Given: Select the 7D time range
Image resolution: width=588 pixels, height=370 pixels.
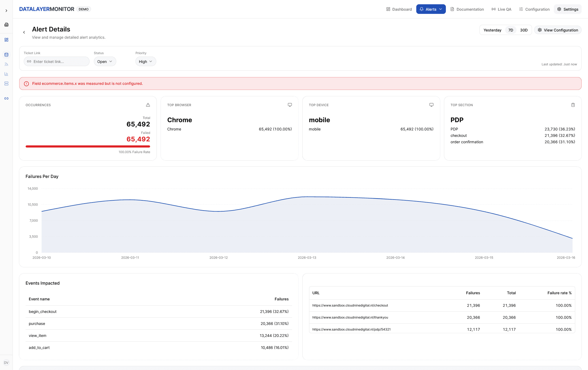Looking at the screenshot, I should pos(511,30).
